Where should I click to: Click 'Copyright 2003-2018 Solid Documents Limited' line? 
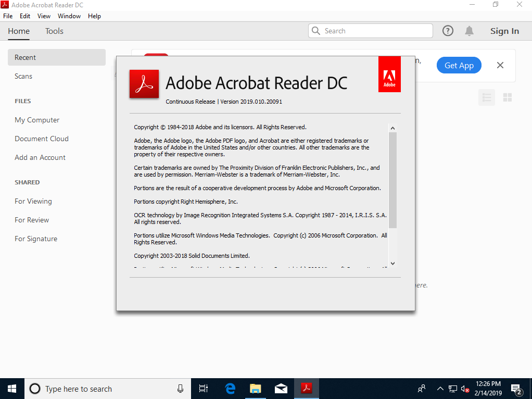point(192,256)
